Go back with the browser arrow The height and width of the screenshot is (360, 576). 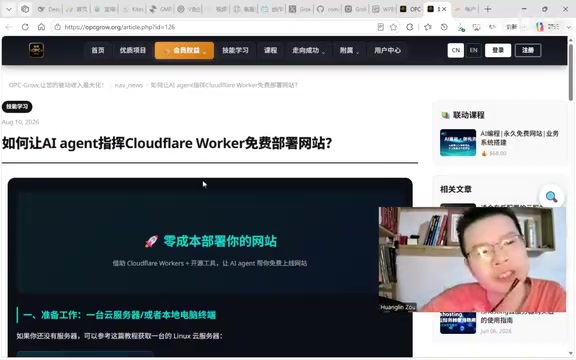pos(9,27)
